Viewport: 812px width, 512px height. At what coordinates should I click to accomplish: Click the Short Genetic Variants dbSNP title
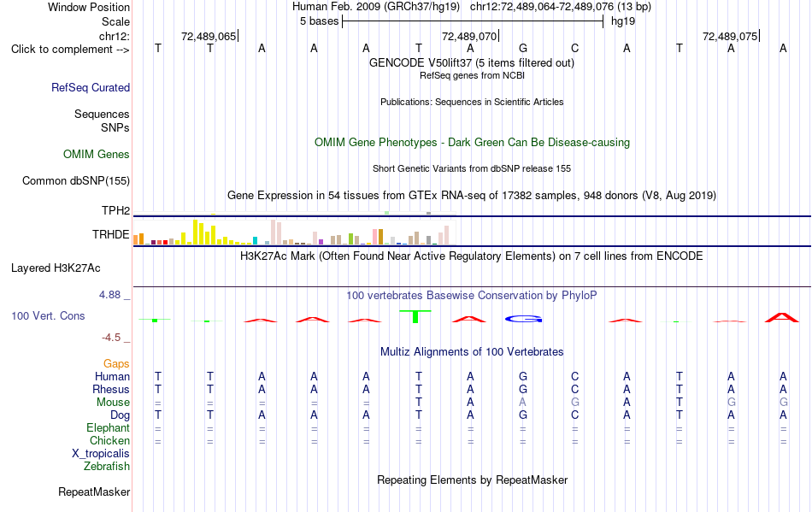[x=472, y=168]
